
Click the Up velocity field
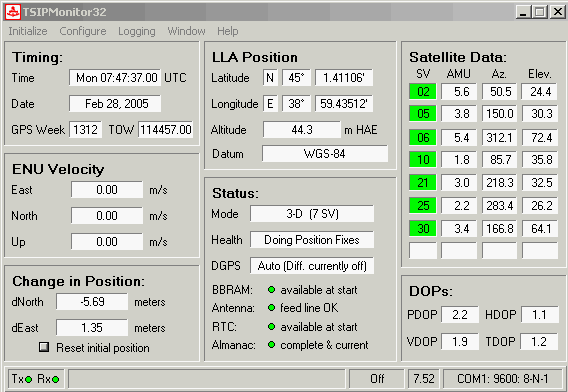click(107, 242)
